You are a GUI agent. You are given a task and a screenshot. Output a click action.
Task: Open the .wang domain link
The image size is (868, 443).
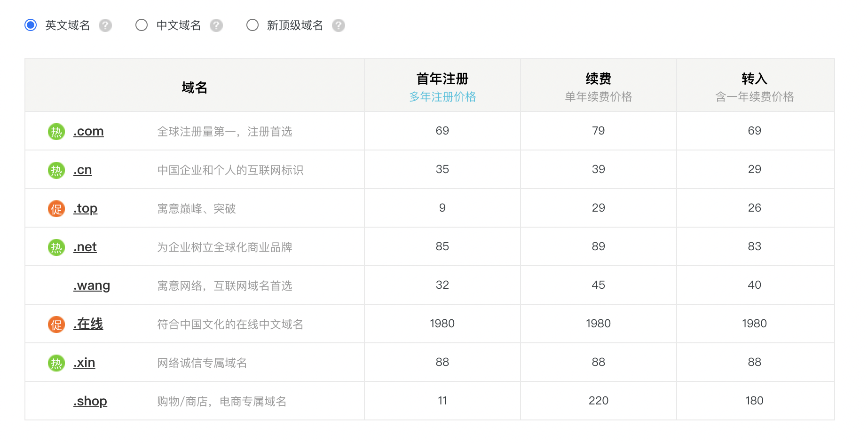(92, 286)
